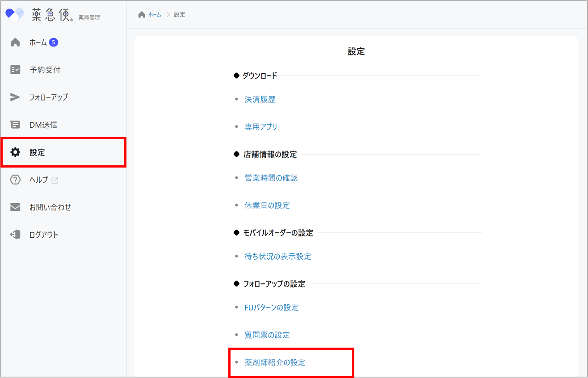The height and width of the screenshot is (378, 588).
Task: Select 予約受付 in the sidebar menu
Action: 45,70
